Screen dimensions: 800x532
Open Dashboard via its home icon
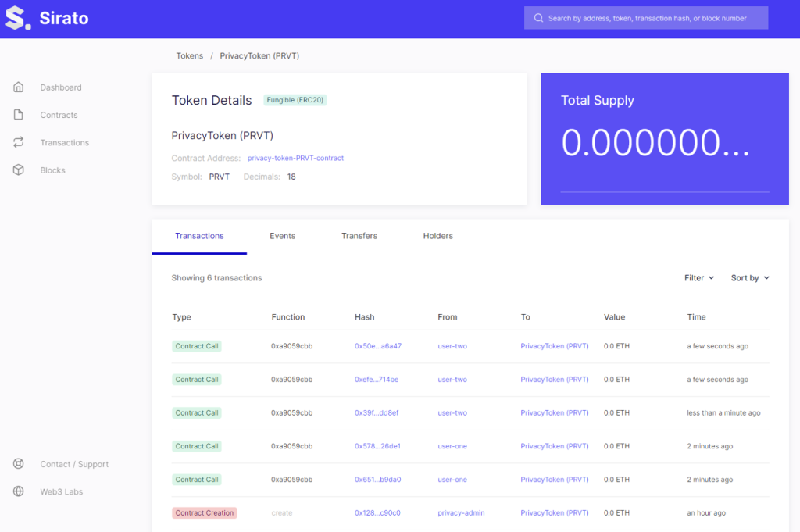click(19, 87)
